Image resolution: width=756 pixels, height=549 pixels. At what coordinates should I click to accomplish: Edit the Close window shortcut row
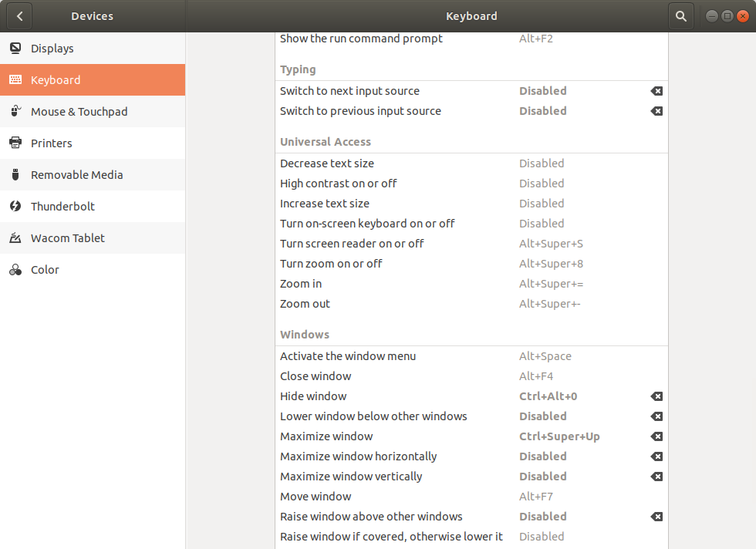pyautogui.click(x=471, y=376)
